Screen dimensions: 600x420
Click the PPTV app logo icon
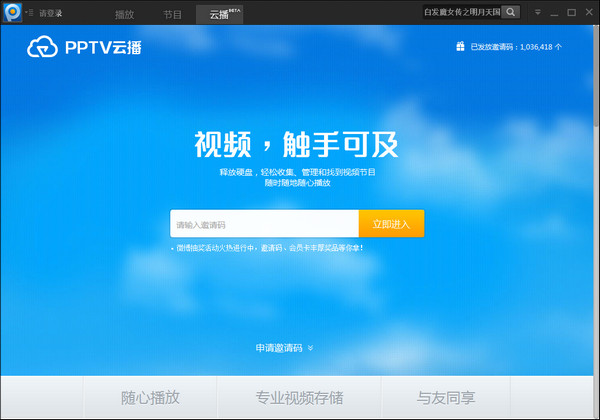coord(12,12)
